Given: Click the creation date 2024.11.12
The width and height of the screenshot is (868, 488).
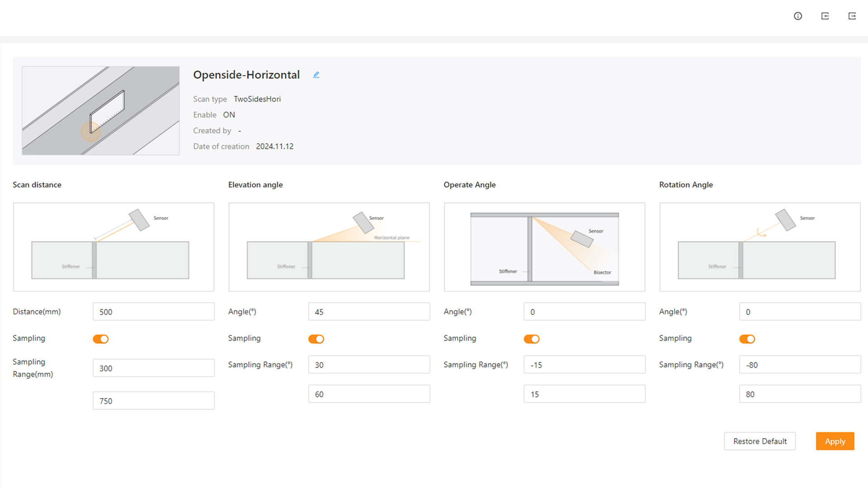Looking at the screenshot, I should tap(275, 146).
